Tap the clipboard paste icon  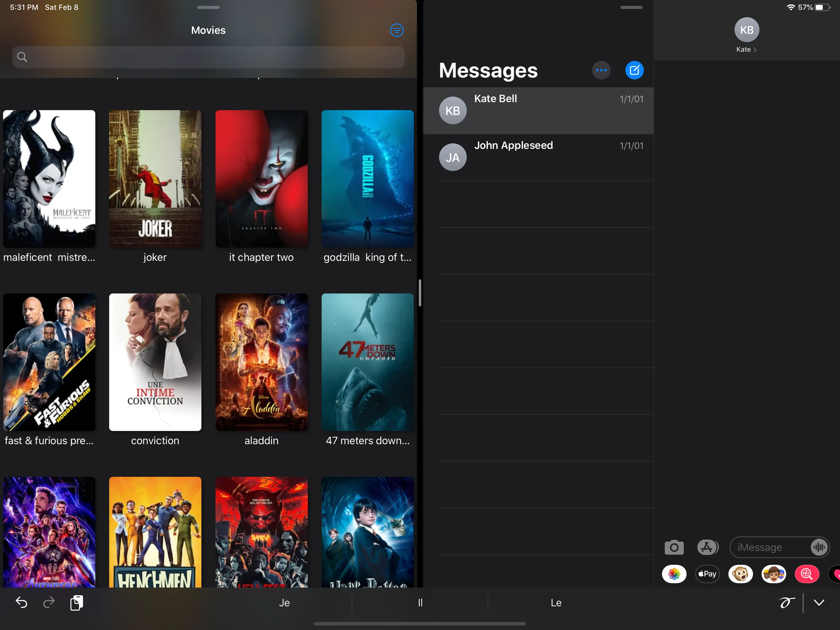77,603
